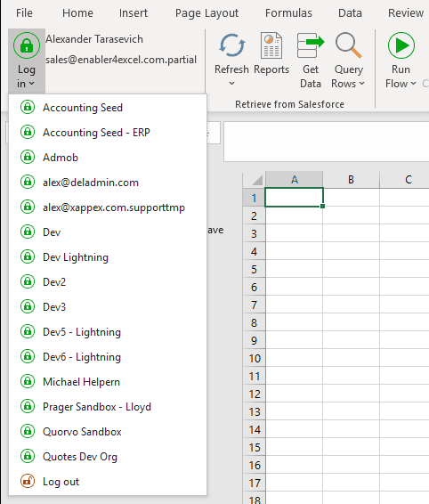Open the Review ribbon tab
The image size is (429, 504).
coord(406,13)
